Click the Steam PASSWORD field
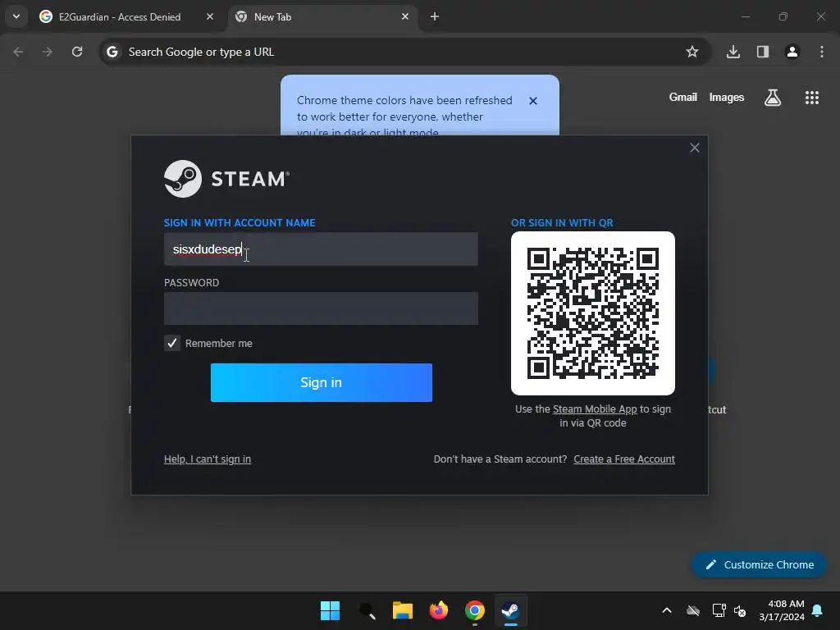Screen dimensions: 840x630 click(321, 308)
